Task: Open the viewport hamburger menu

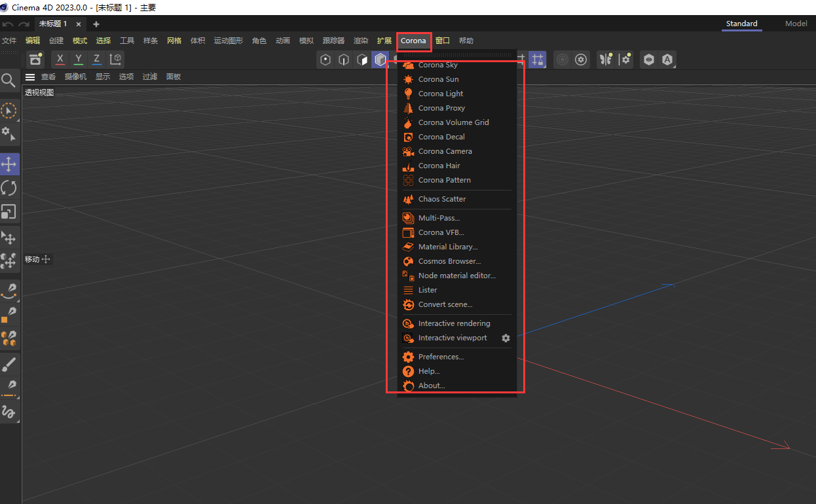Action: point(30,77)
